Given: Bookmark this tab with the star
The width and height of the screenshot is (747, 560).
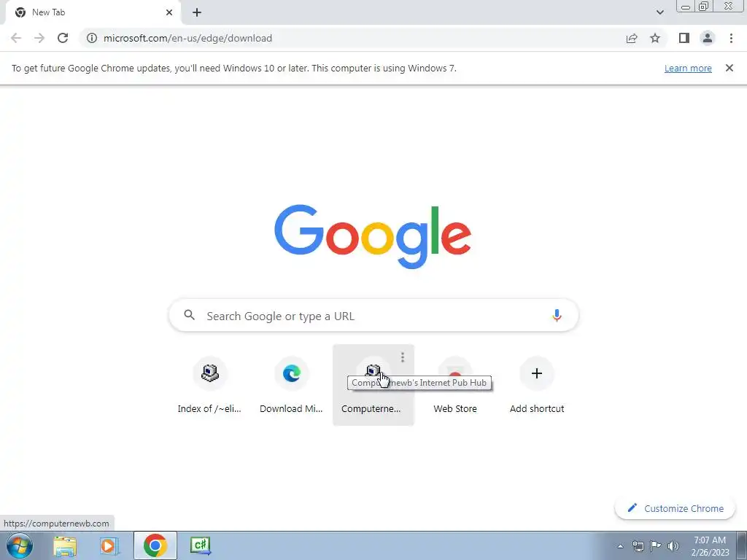Looking at the screenshot, I should (655, 38).
